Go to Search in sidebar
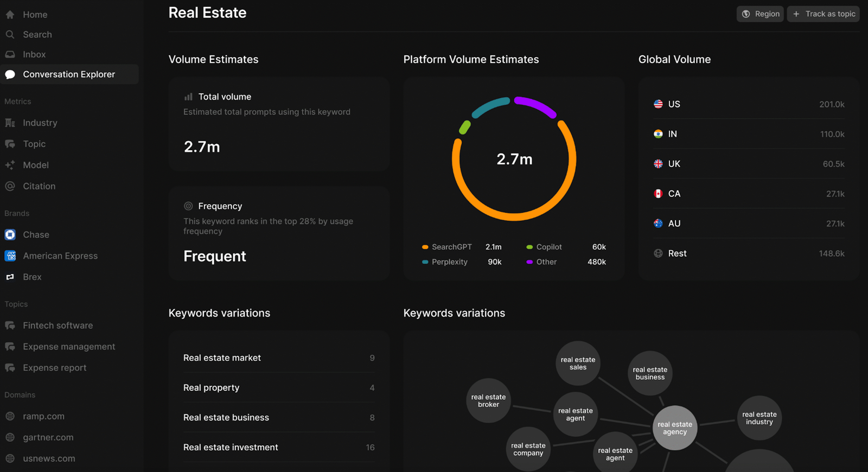 coord(69,35)
